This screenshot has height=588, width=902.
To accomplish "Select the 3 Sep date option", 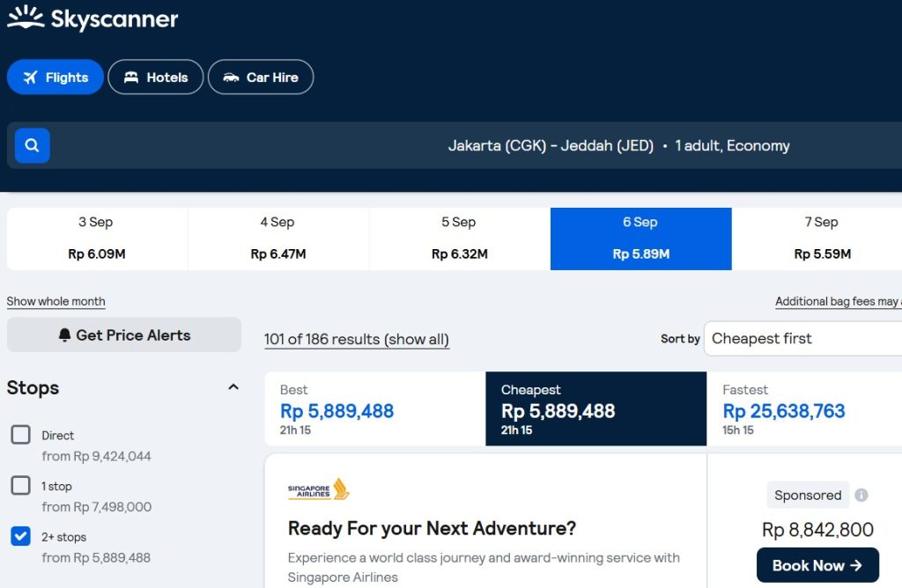I will [x=97, y=239].
